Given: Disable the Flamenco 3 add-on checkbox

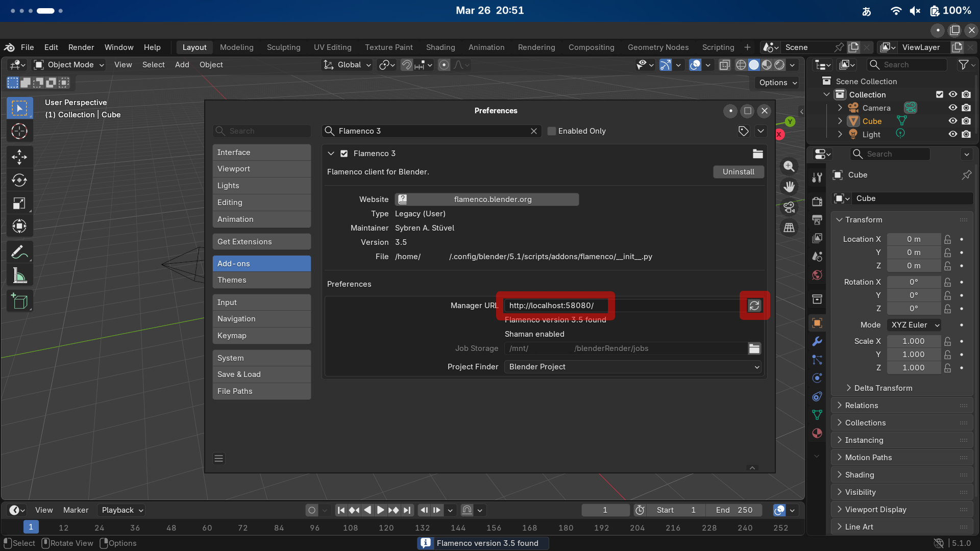Looking at the screenshot, I should (x=344, y=154).
